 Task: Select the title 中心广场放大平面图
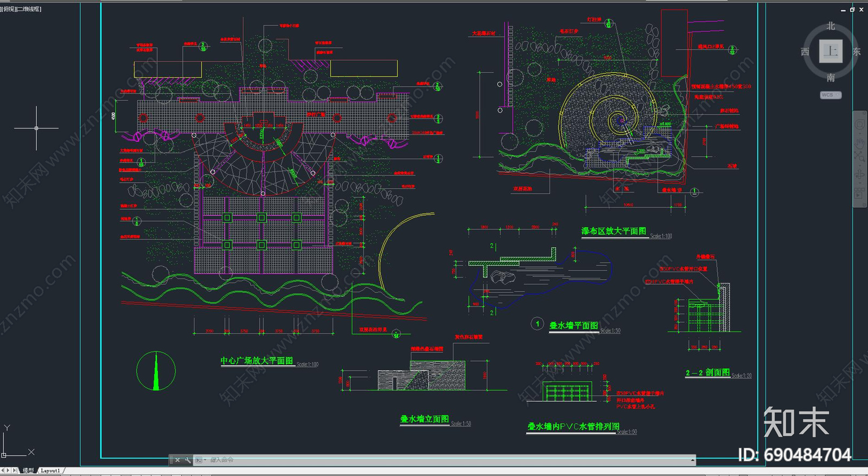pyautogui.click(x=257, y=361)
